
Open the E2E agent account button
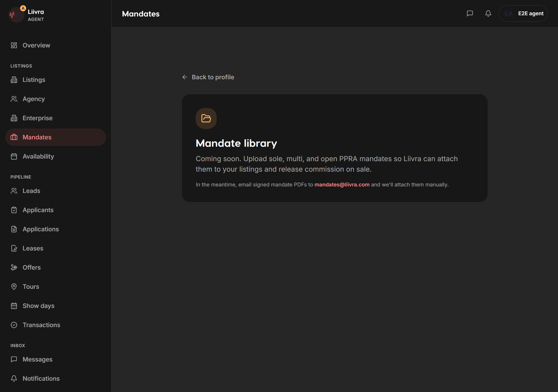523,14
